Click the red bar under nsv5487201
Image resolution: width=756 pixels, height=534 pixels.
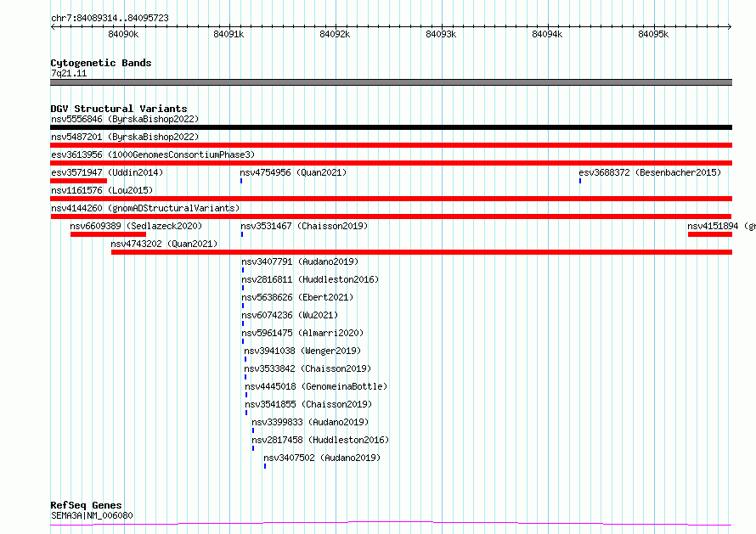point(391,145)
